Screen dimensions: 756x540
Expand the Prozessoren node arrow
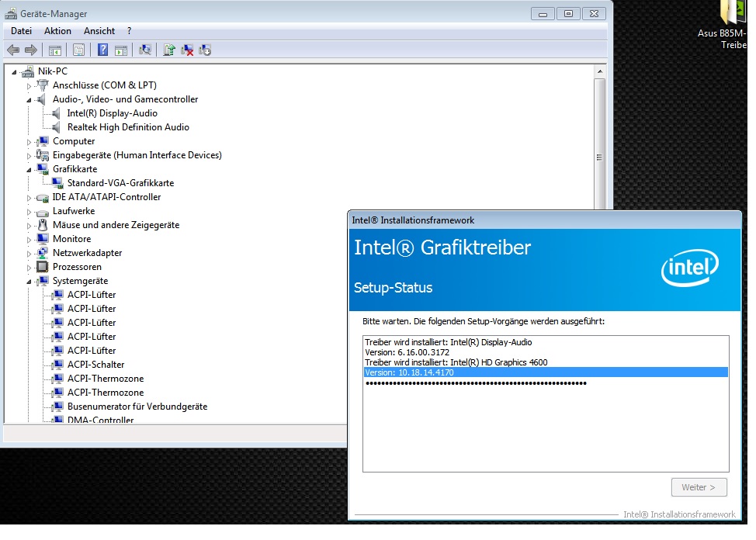(x=29, y=268)
